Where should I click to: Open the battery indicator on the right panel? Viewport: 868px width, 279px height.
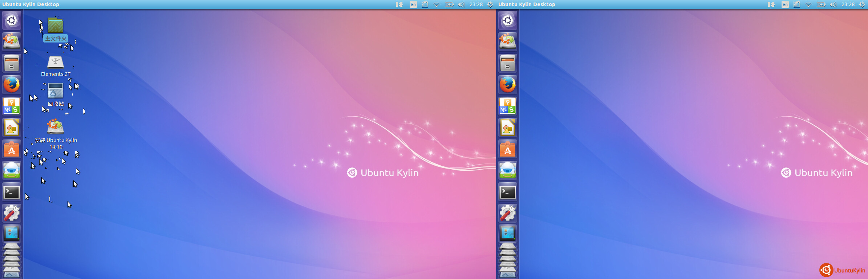(821, 4)
